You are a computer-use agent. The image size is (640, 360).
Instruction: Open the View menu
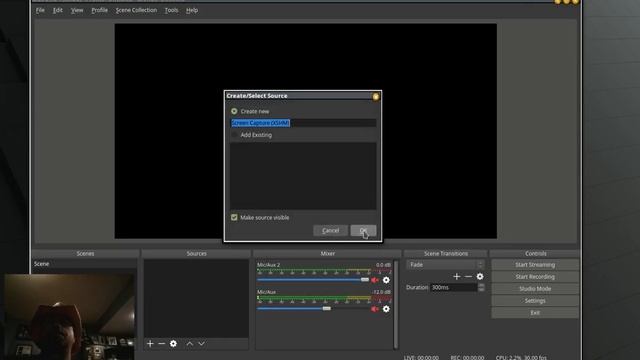(77, 10)
